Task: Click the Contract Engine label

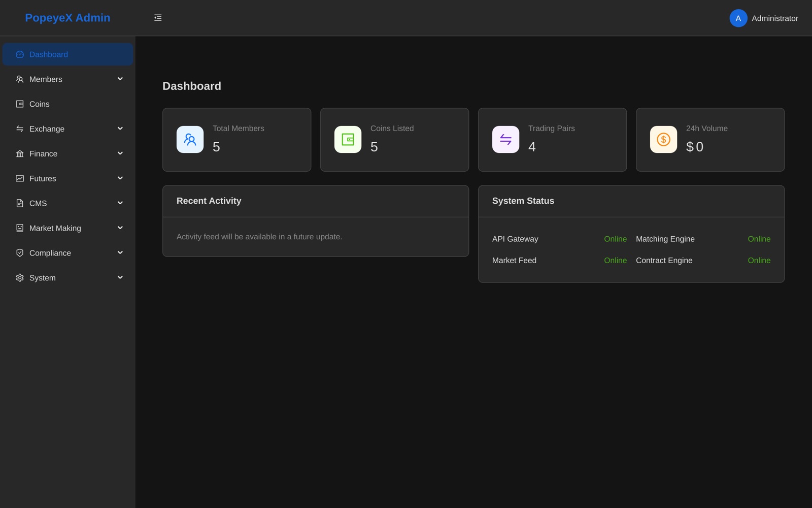Action: click(664, 260)
